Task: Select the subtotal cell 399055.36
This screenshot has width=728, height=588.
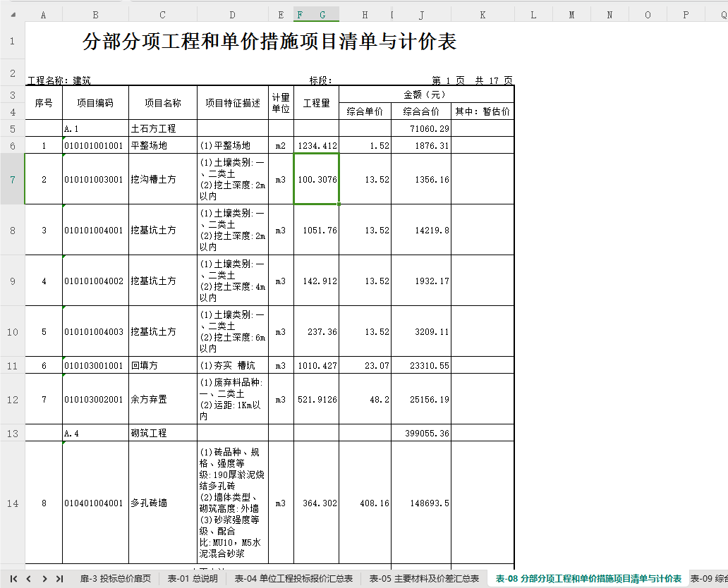Action: 421,433
